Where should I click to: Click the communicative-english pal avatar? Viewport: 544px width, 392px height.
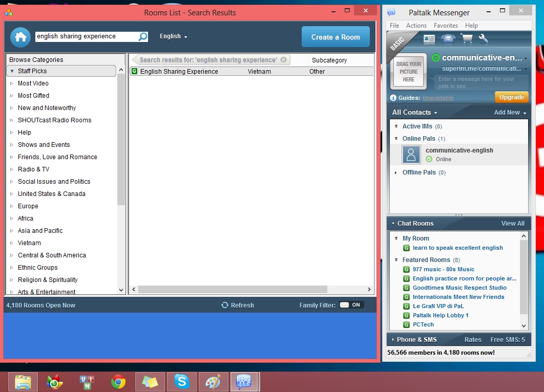coord(411,155)
